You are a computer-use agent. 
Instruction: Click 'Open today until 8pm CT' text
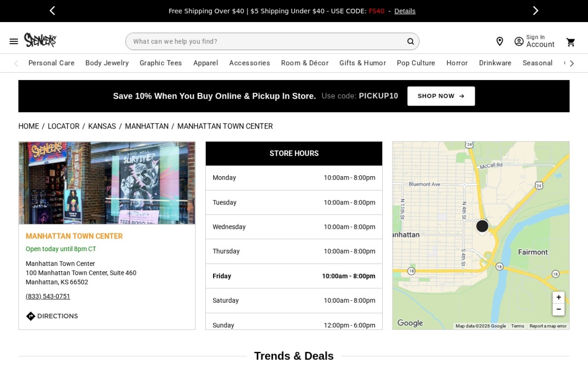(x=61, y=249)
